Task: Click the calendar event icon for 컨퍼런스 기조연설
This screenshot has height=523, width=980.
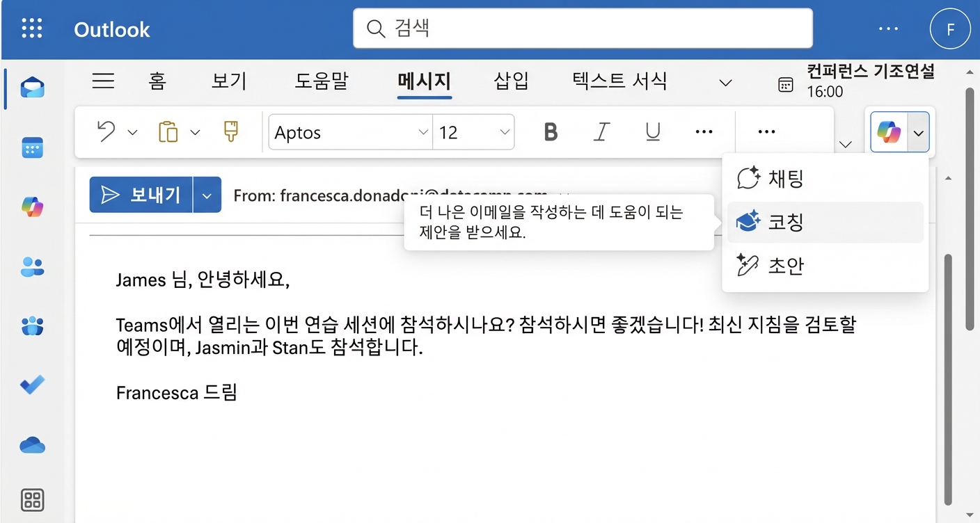Action: pyautogui.click(x=785, y=85)
